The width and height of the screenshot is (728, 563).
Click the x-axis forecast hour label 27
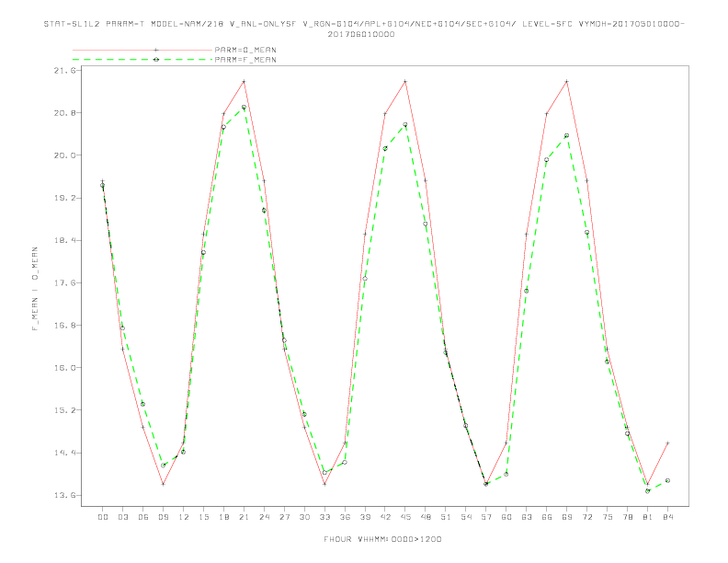(284, 517)
